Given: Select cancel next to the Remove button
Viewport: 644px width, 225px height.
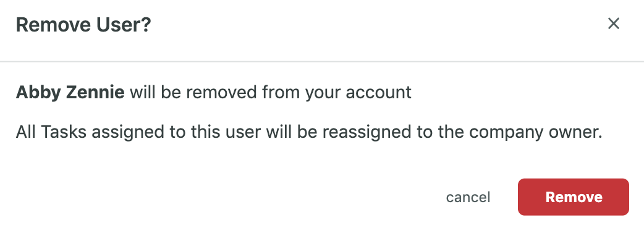Looking at the screenshot, I should click(468, 197).
